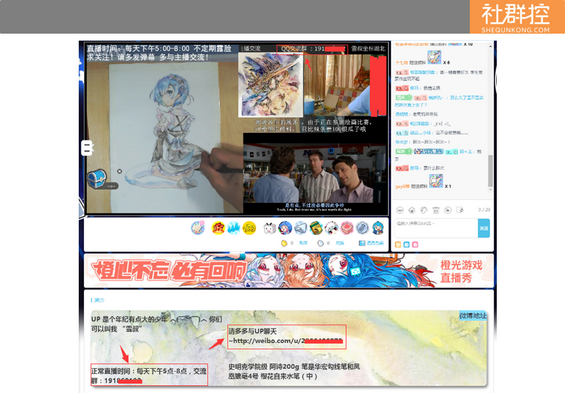Dismiss the small x near the treasure chest
The height and width of the screenshot is (393, 565).
tap(120, 171)
